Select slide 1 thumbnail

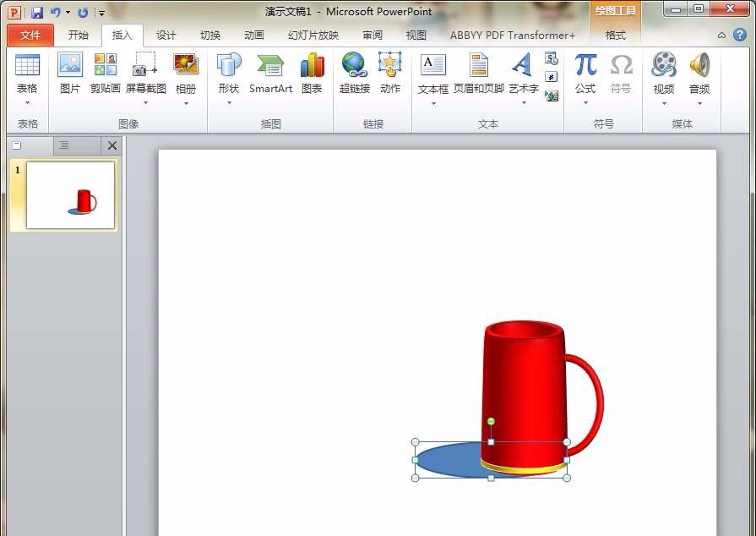(x=70, y=195)
